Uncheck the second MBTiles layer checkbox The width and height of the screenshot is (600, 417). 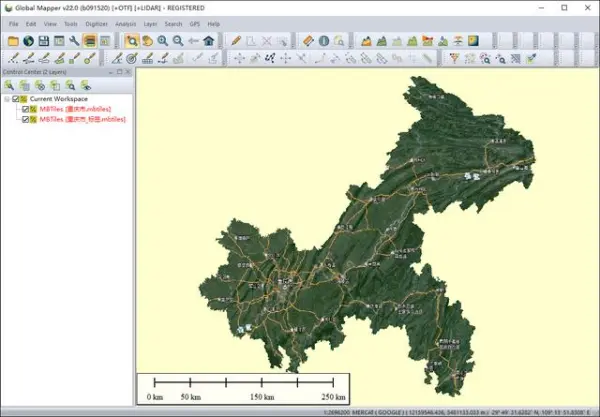point(26,119)
